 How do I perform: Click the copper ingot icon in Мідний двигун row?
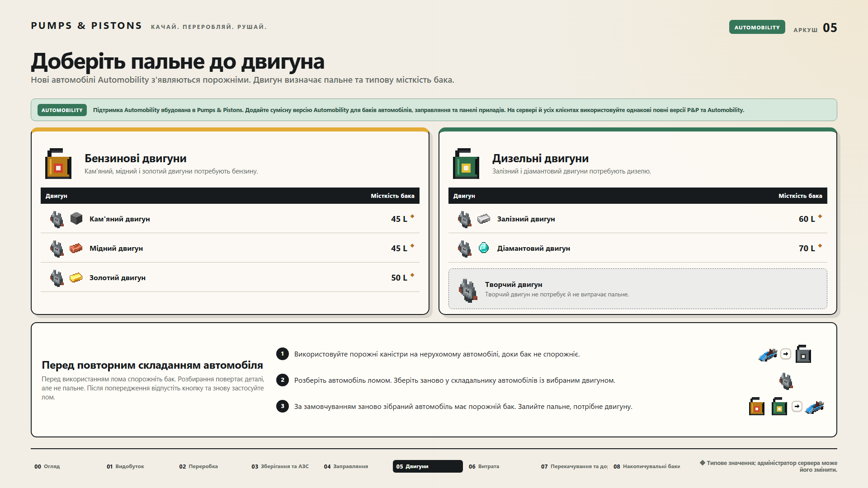[76, 248]
